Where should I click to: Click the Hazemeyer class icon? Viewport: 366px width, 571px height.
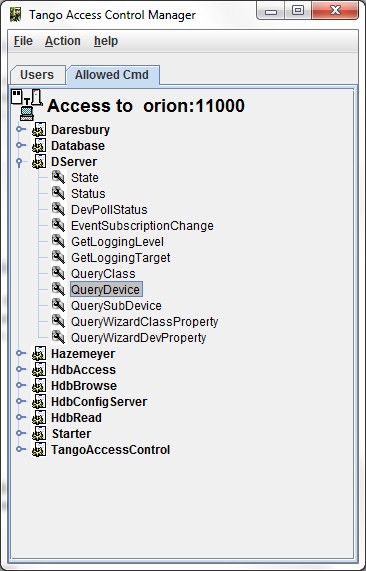pyautogui.click(x=39, y=354)
